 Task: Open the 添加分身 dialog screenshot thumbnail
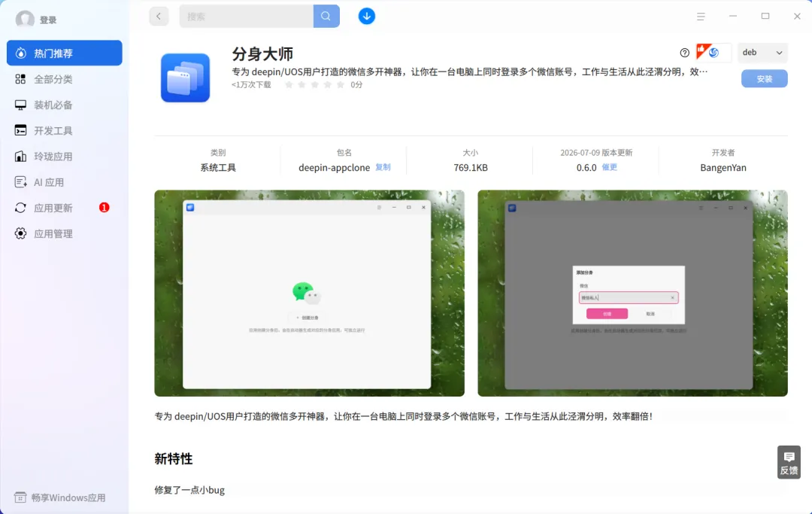pos(632,293)
